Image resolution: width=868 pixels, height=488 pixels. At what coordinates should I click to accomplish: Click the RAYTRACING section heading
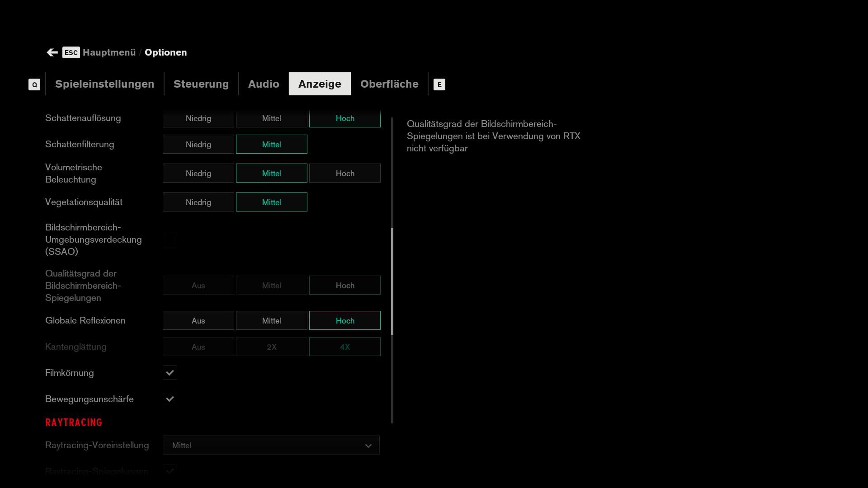[x=74, y=422]
